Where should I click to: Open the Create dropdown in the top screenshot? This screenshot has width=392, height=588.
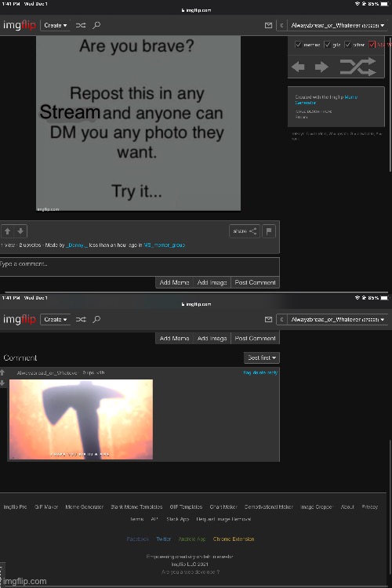coord(55,25)
